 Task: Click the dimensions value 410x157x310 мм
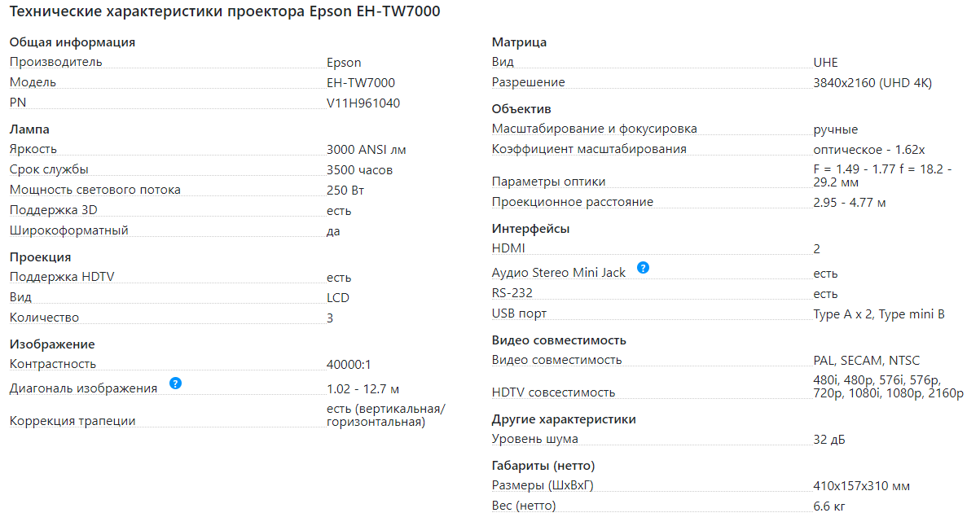(x=862, y=486)
